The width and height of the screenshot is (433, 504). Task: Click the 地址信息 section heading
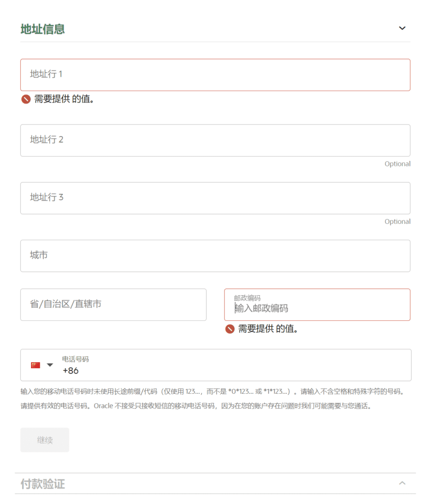43,29
